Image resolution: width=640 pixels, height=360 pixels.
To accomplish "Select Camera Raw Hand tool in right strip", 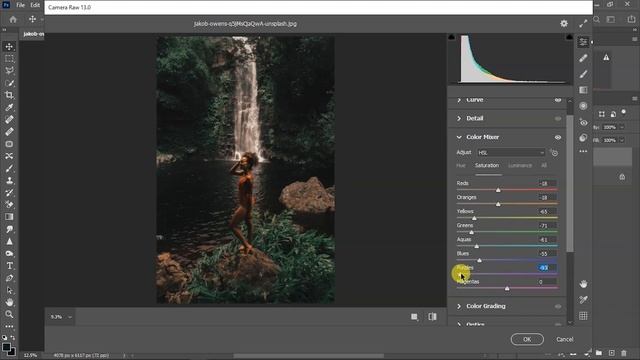I will (x=583, y=284).
